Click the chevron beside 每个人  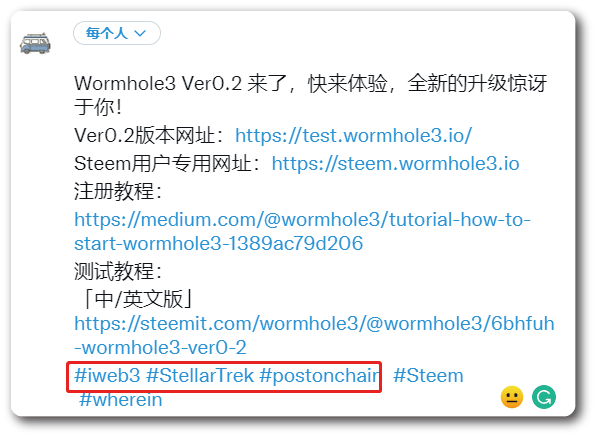pyautogui.click(x=140, y=33)
